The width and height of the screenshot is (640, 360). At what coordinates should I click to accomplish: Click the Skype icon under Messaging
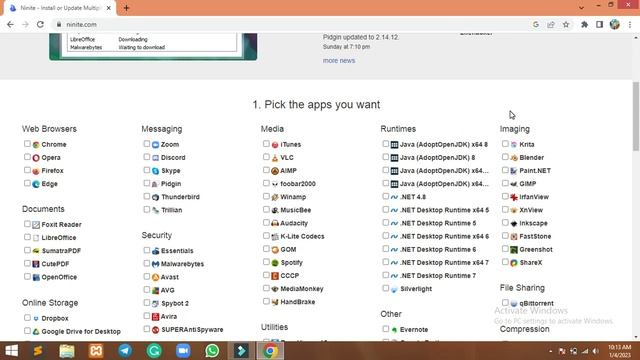pos(156,171)
